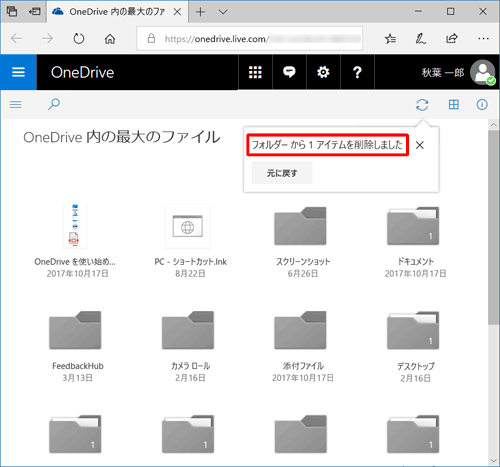Go back in browser history
Image resolution: width=500 pixels, height=467 pixels.
16,39
